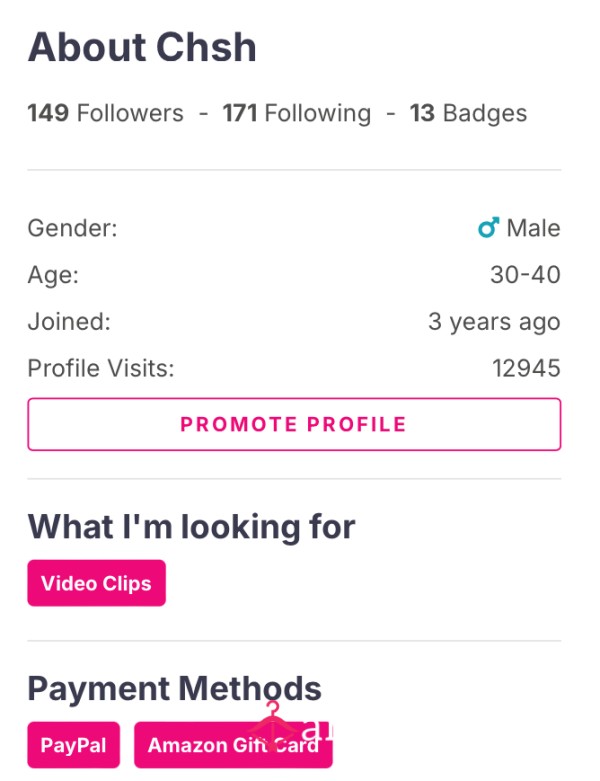Click the 12945 profile visits count
Viewport: 600px width, 781px height.
click(x=526, y=369)
